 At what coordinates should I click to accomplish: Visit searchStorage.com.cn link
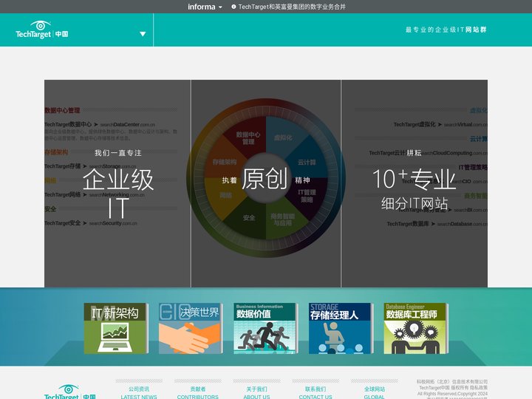coord(112,166)
